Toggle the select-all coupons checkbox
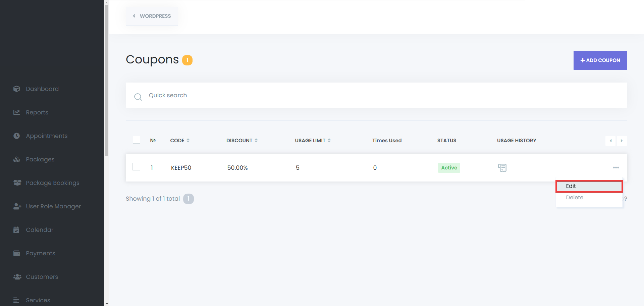Screen dimensions: 644x306 [x=137, y=140]
